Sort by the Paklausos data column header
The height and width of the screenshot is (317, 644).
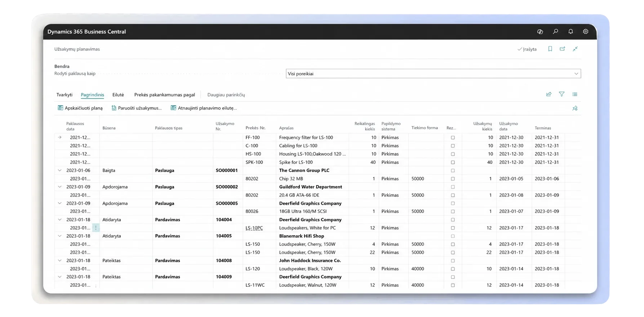coord(75,126)
